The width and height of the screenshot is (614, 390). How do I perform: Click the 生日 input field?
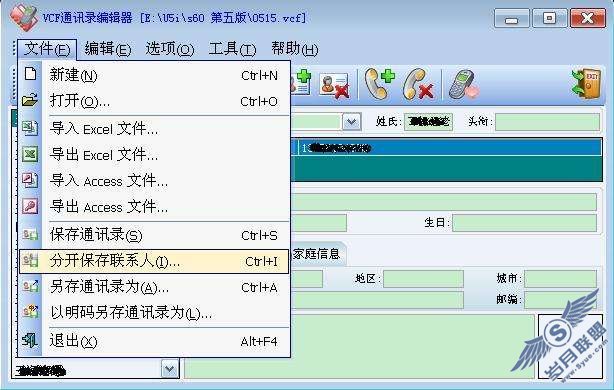[x=524, y=222]
